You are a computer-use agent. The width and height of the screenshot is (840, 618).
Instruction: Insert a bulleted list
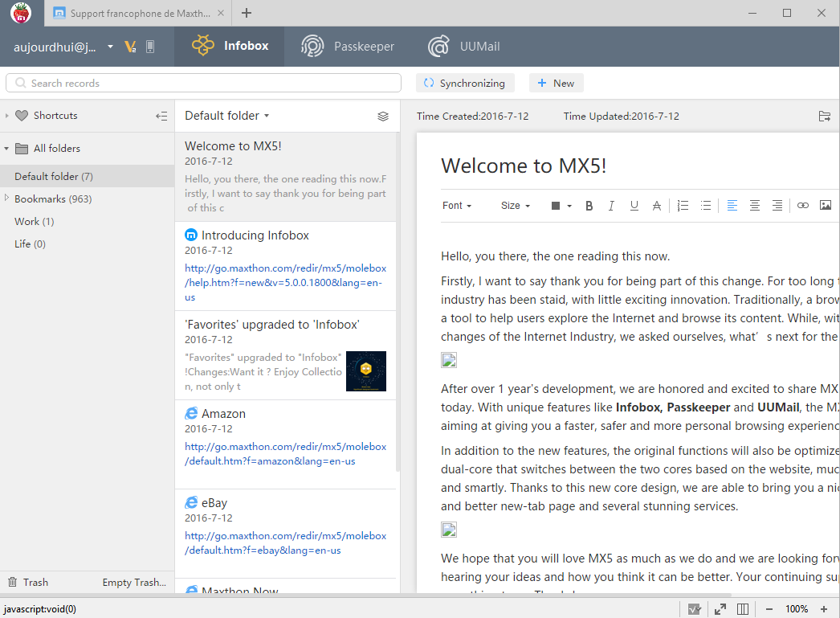tap(706, 206)
